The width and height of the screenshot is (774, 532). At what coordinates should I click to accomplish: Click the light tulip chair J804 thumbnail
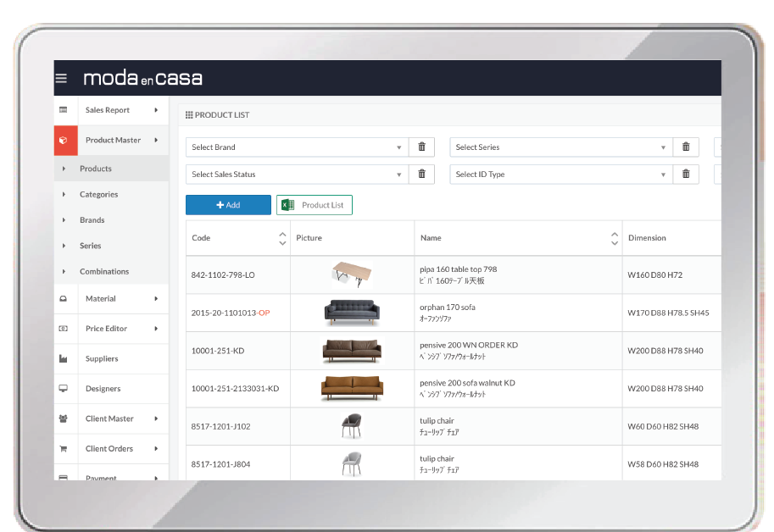point(352,464)
